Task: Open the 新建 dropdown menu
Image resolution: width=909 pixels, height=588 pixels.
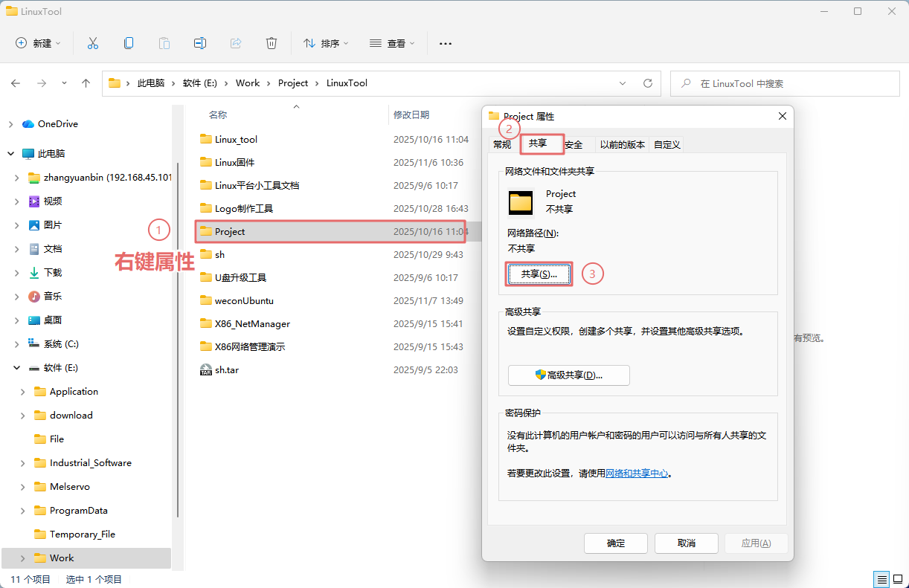Action: [x=39, y=43]
